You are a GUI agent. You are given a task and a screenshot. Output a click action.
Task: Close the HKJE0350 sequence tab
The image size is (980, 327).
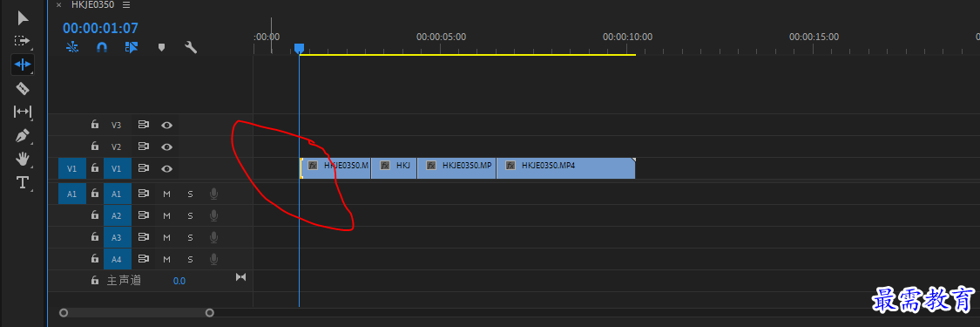[58, 5]
